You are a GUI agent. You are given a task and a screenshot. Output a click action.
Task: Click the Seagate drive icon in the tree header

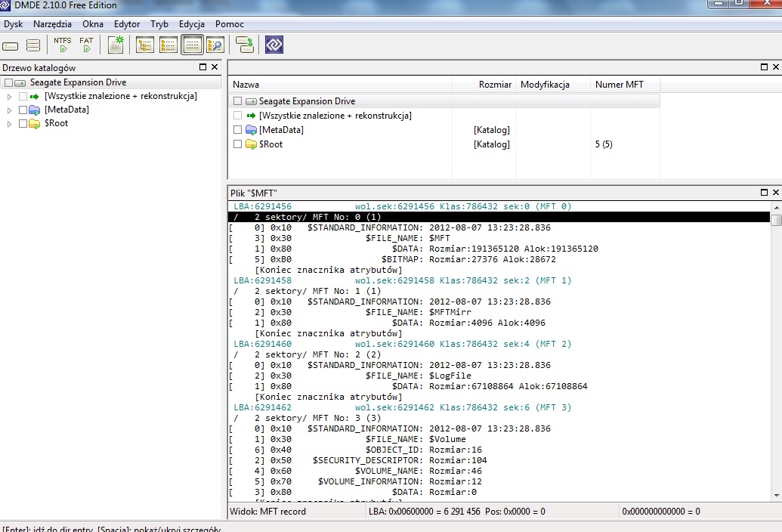20,83
